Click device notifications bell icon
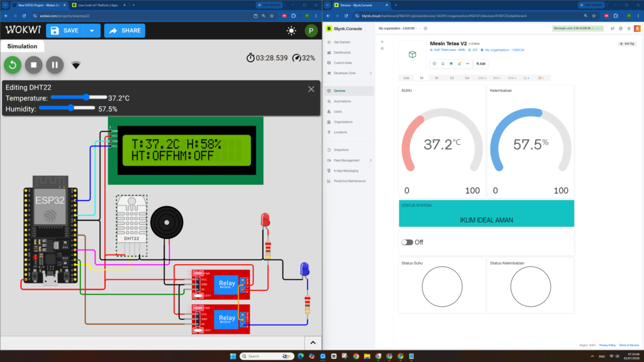Screen dimensions: 644x362 [x=443, y=63]
